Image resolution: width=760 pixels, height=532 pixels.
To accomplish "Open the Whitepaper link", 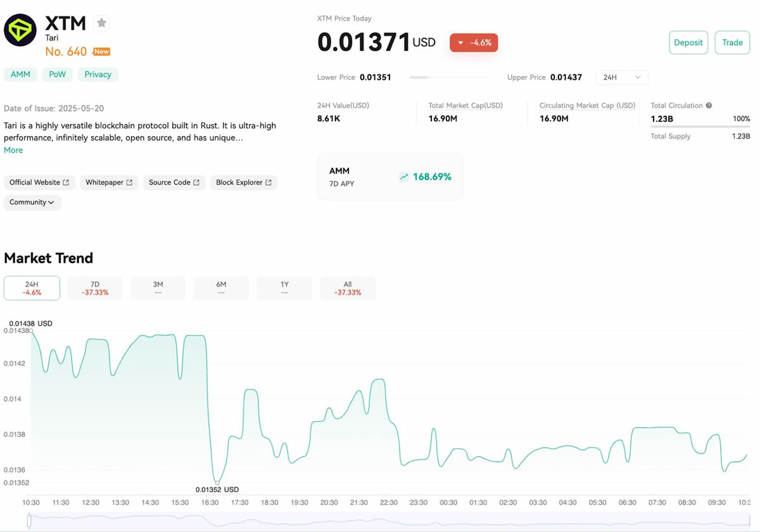I will 109,182.
